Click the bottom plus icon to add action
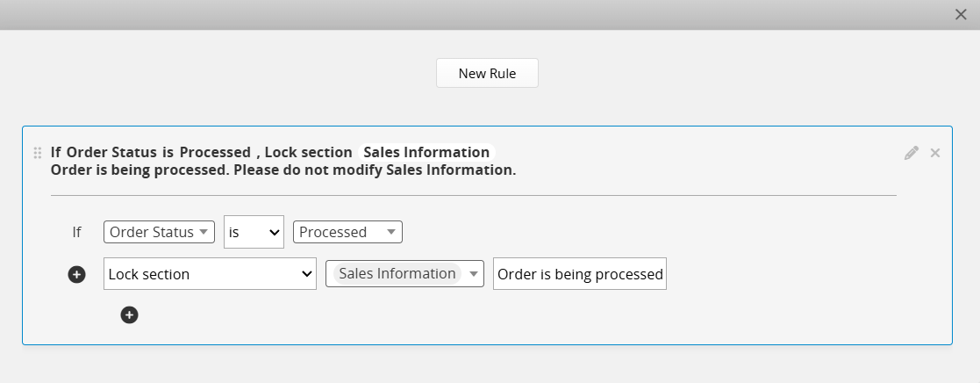 tap(129, 314)
